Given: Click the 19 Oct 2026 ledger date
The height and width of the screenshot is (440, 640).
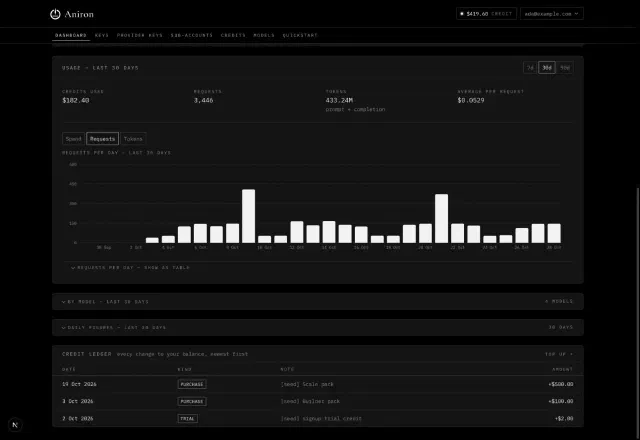Looking at the screenshot, I should pos(79,384).
